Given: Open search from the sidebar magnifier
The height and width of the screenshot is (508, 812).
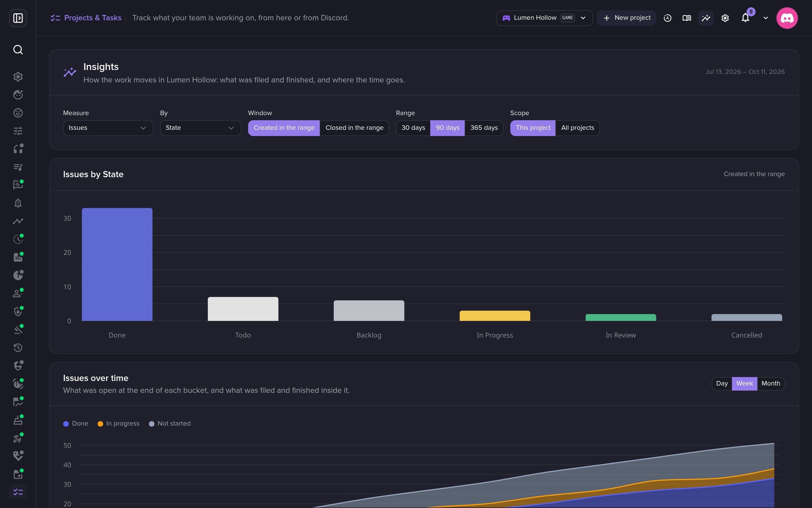Looking at the screenshot, I should (18, 50).
